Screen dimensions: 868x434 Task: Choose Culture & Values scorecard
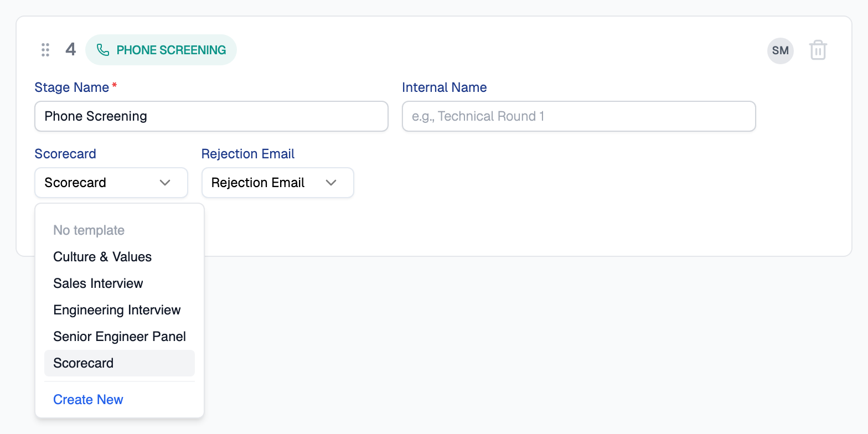pyautogui.click(x=120, y=257)
